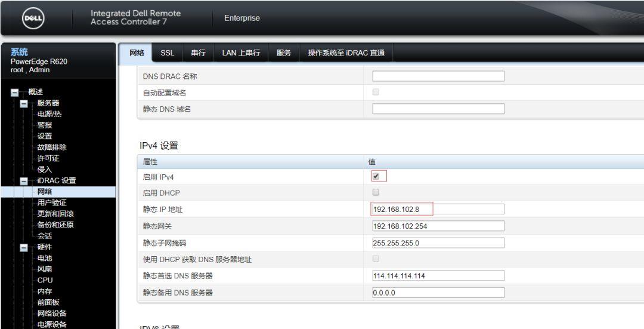Open 用户验证 in the sidebar
Screen dimensions: 644x329
click(x=52, y=203)
